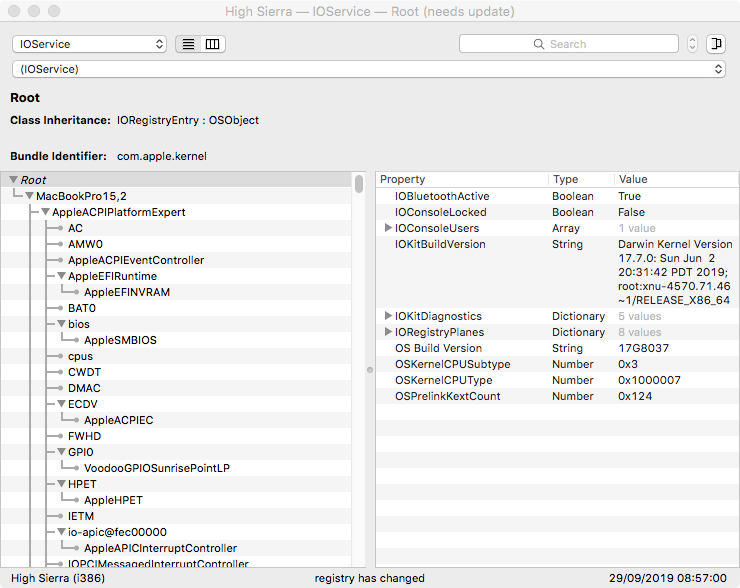Viewport: 740px width, 588px height.
Task: Sort by the Property column header
Action: [x=462, y=179]
